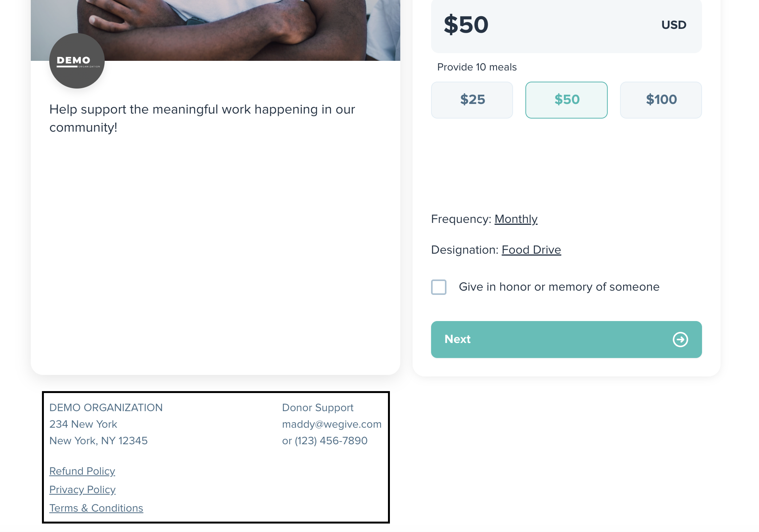759x532 pixels.
Task: Change the Food Drive designation
Action: (531, 250)
